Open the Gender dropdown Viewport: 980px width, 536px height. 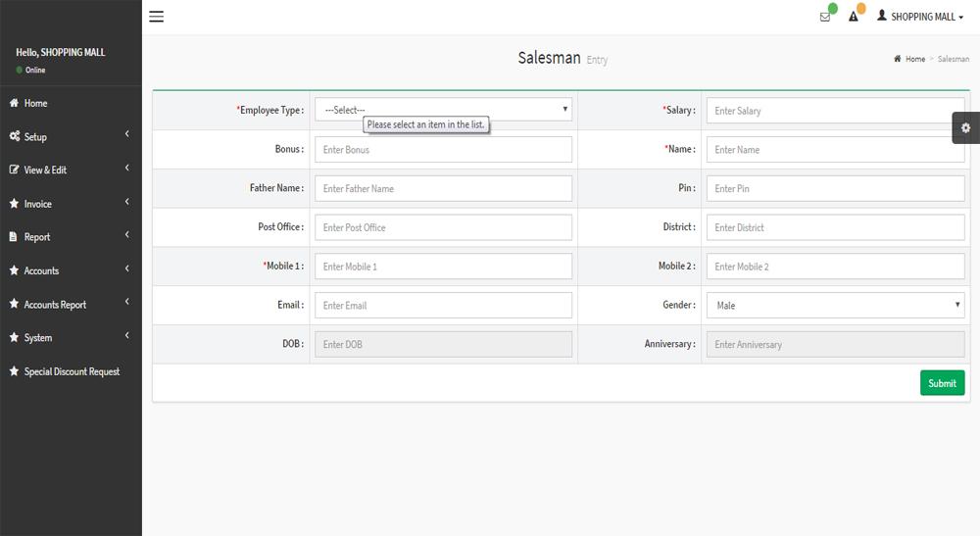[x=836, y=305]
